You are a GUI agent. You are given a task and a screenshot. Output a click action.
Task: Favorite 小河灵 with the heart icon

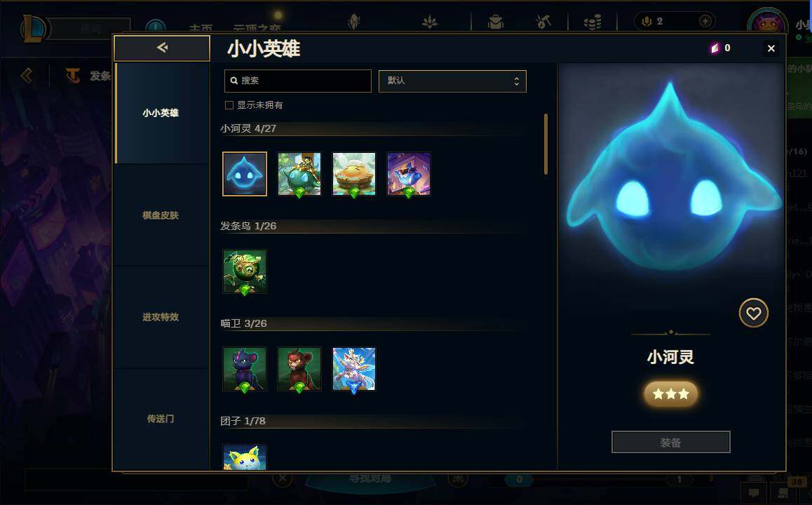(754, 313)
